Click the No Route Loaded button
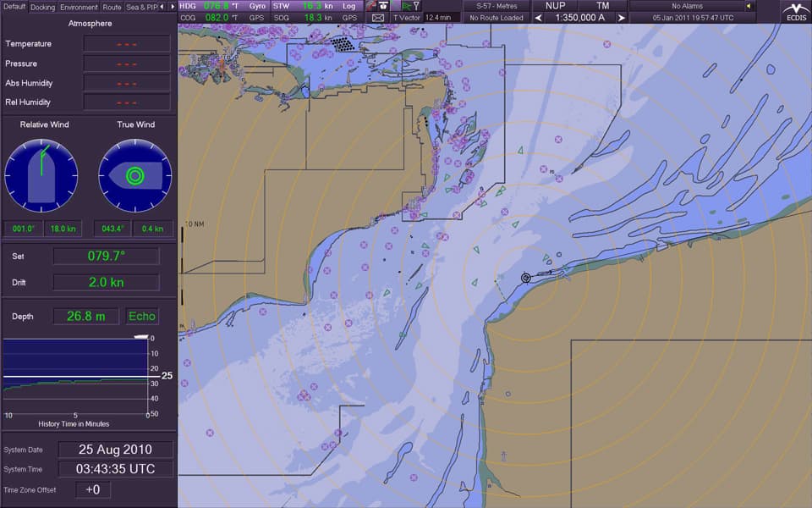 (x=497, y=18)
